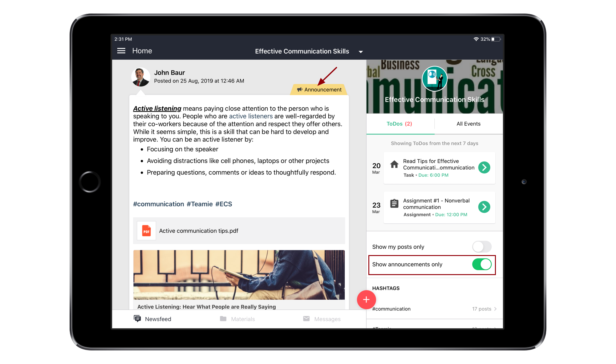
Task: Click the Due: 6:00 PM text
Action: click(x=433, y=175)
